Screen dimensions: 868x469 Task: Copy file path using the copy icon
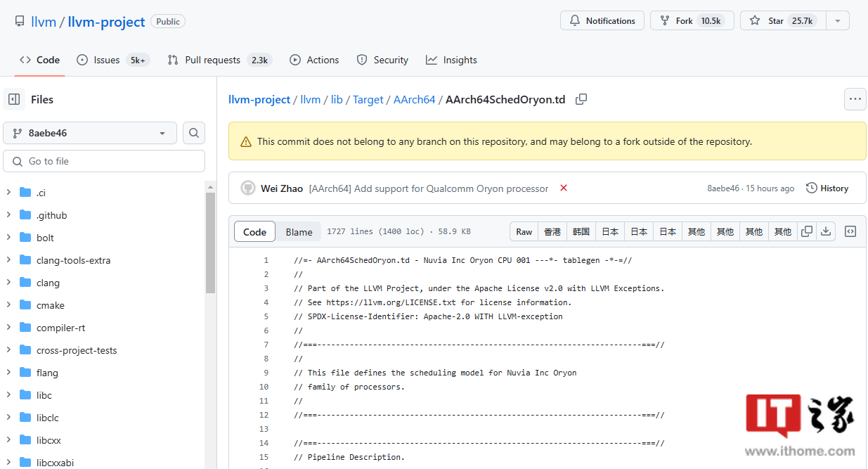tap(581, 100)
